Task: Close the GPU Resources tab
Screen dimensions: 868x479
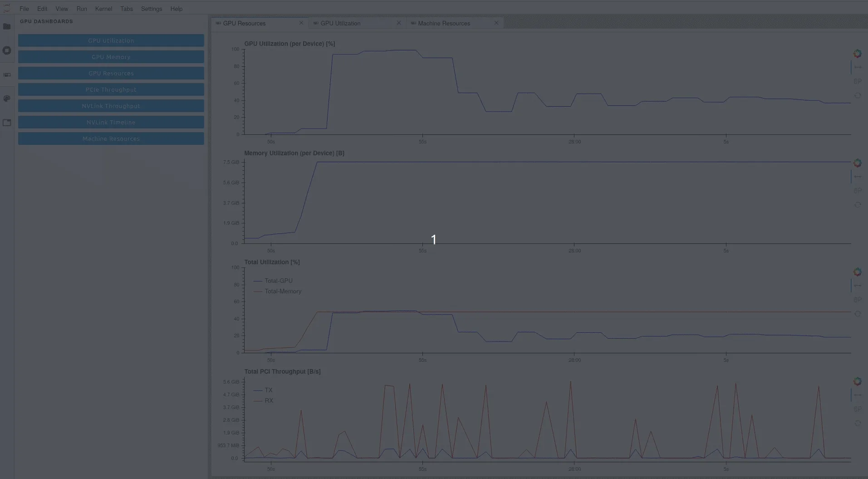Action: (x=301, y=23)
